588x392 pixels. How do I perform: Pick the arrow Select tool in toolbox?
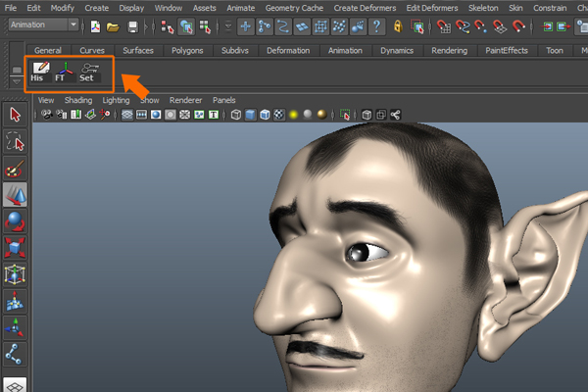point(15,115)
